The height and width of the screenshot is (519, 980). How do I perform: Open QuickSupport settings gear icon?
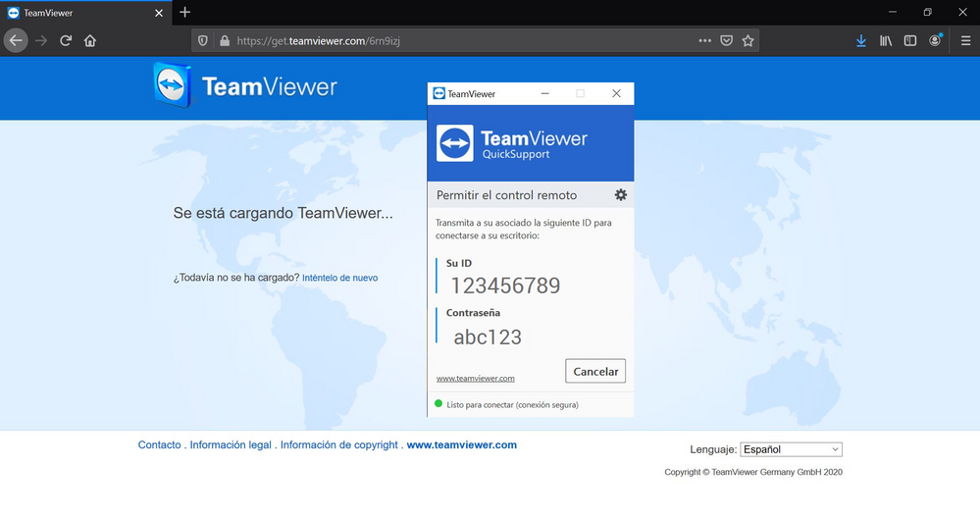[x=621, y=194]
